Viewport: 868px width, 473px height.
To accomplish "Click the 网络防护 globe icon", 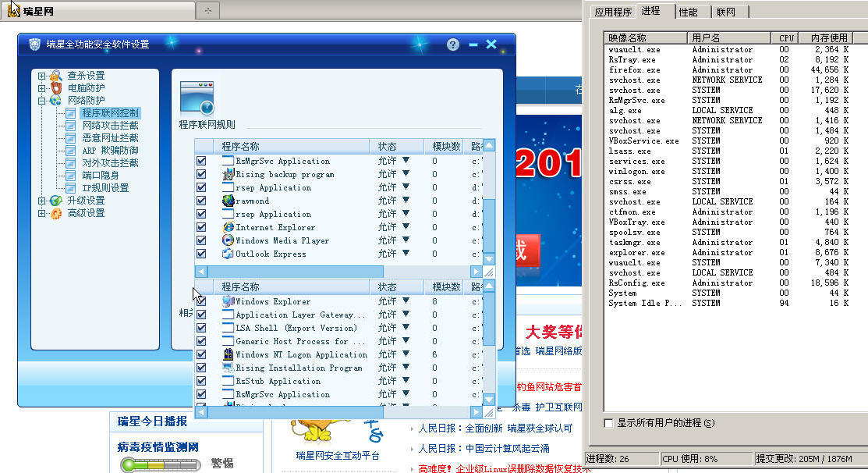I will coord(56,100).
